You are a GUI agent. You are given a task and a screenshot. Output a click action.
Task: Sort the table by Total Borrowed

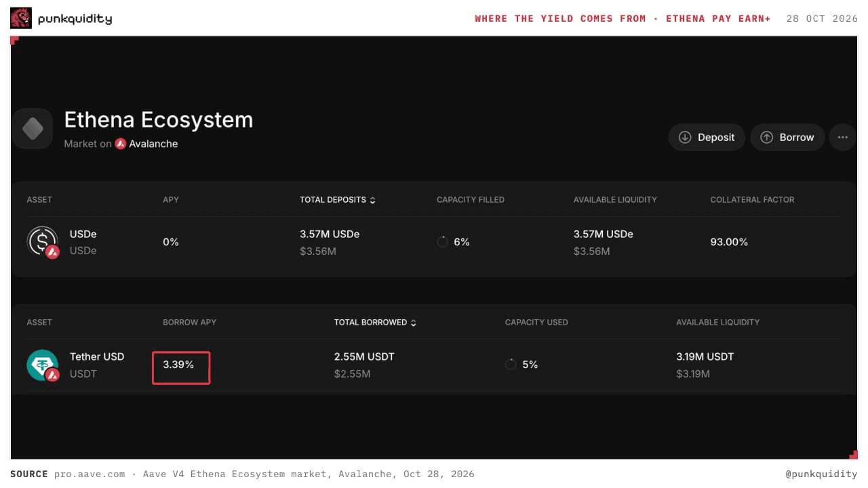[x=375, y=323]
